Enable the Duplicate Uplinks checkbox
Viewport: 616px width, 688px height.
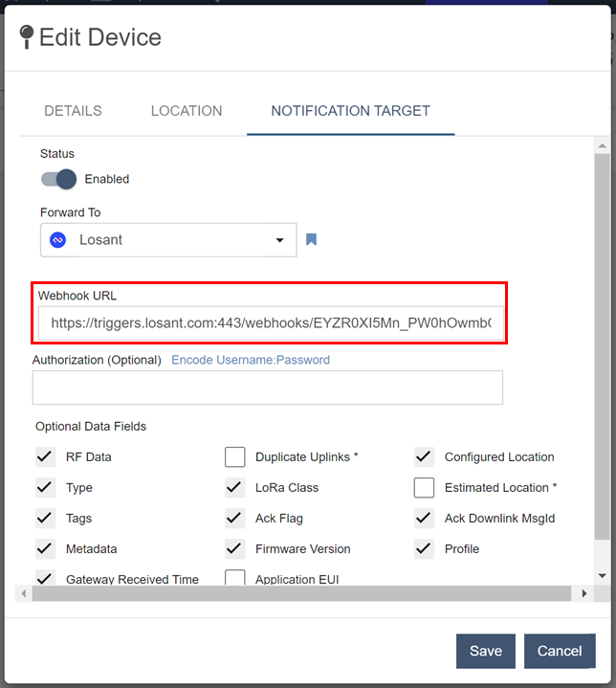[x=234, y=456]
